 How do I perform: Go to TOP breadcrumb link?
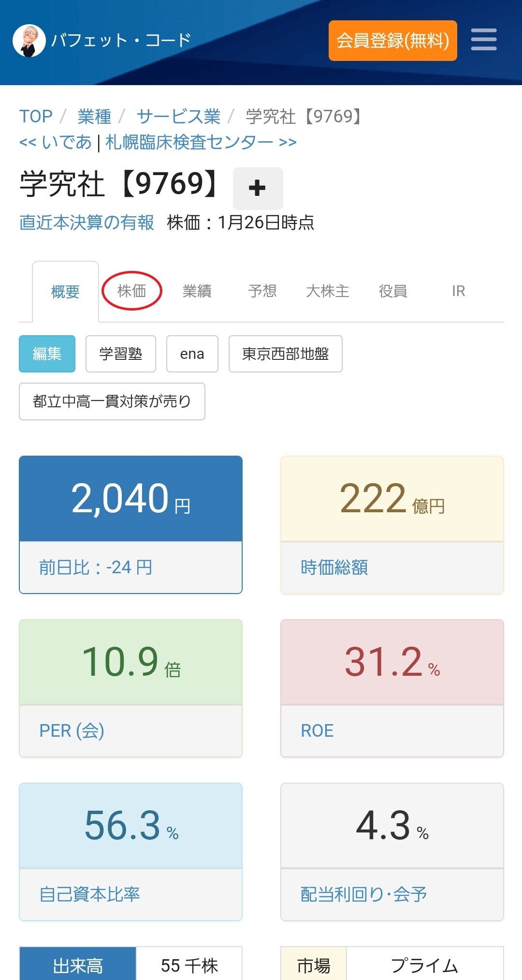(x=36, y=117)
